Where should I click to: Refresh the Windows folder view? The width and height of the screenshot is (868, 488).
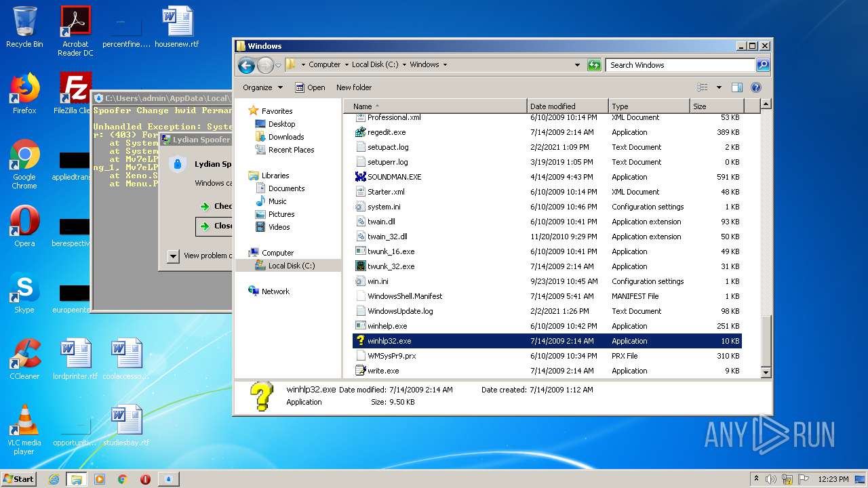tap(594, 65)
